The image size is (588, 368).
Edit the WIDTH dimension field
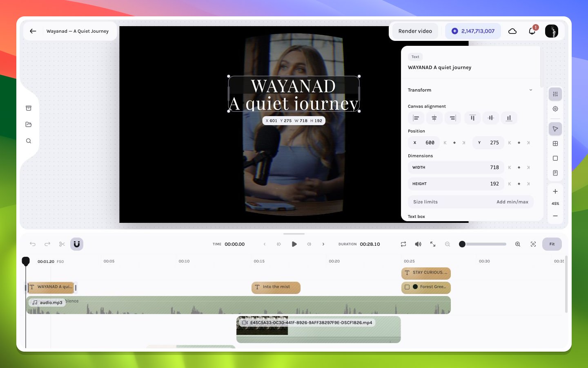pos(456,167)
